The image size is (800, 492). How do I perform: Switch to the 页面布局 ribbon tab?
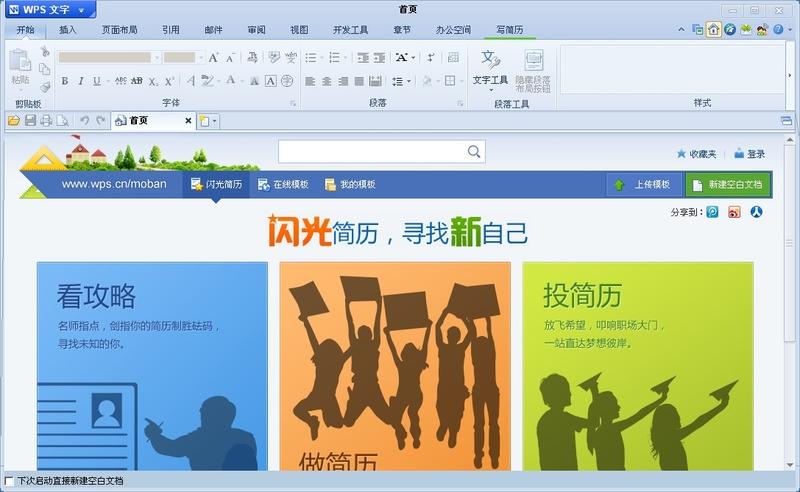(119, 30)
